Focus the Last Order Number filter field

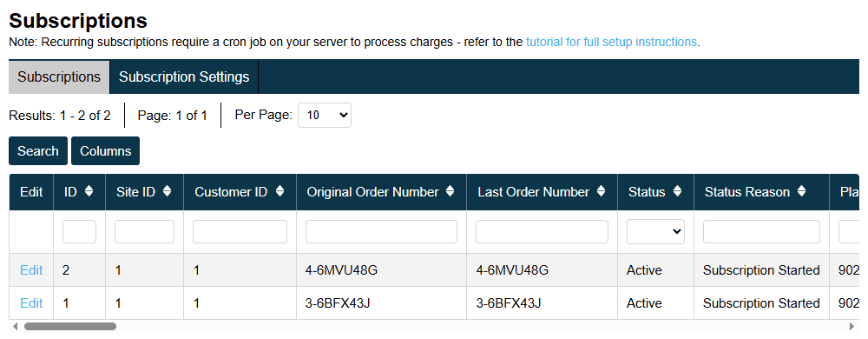point(542,231)
